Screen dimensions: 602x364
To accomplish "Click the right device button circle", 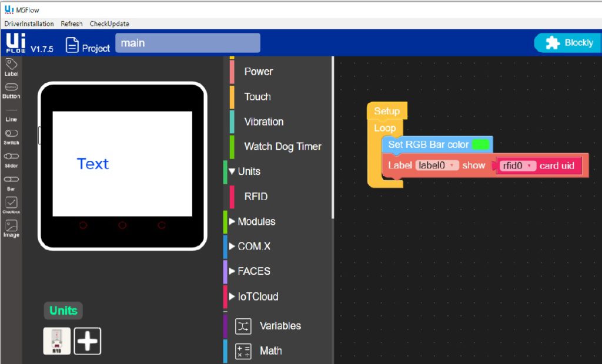I will 162,225.
